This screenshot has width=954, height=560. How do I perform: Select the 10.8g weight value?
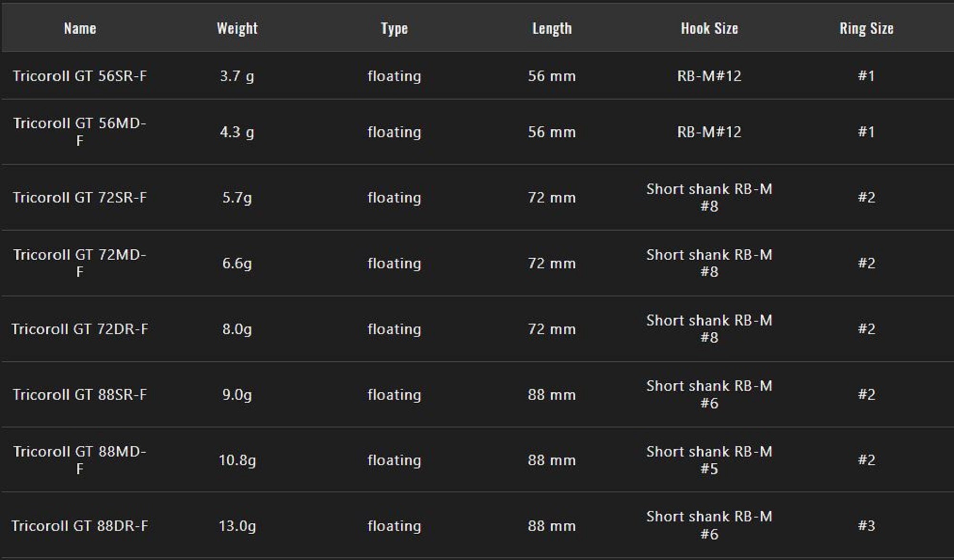click(x=237, y=460)
